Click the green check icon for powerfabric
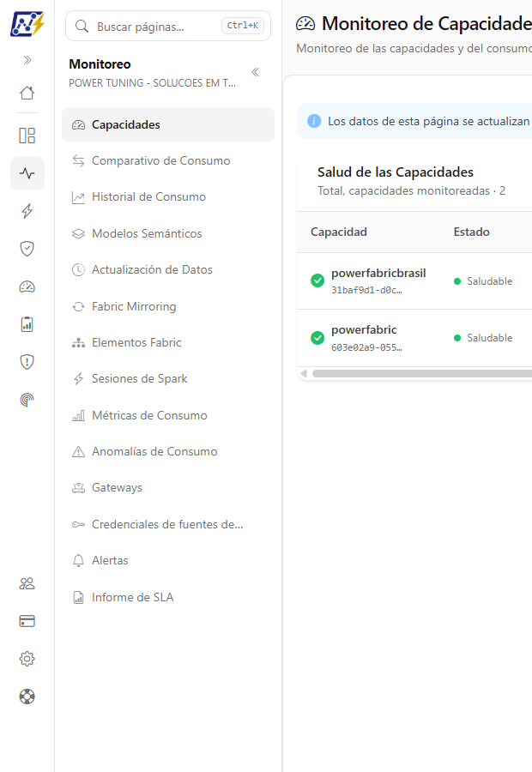This screenshot has height=772, width=532. point(317,338)
